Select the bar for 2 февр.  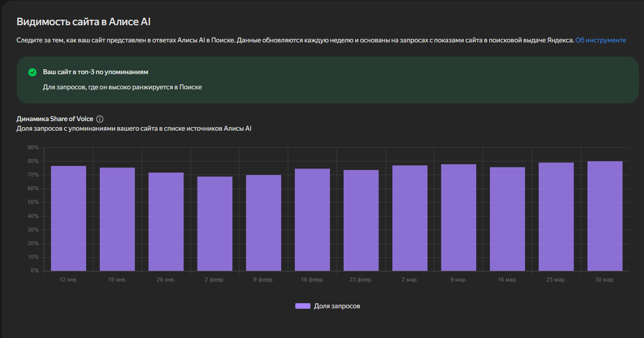click(215, 224)
